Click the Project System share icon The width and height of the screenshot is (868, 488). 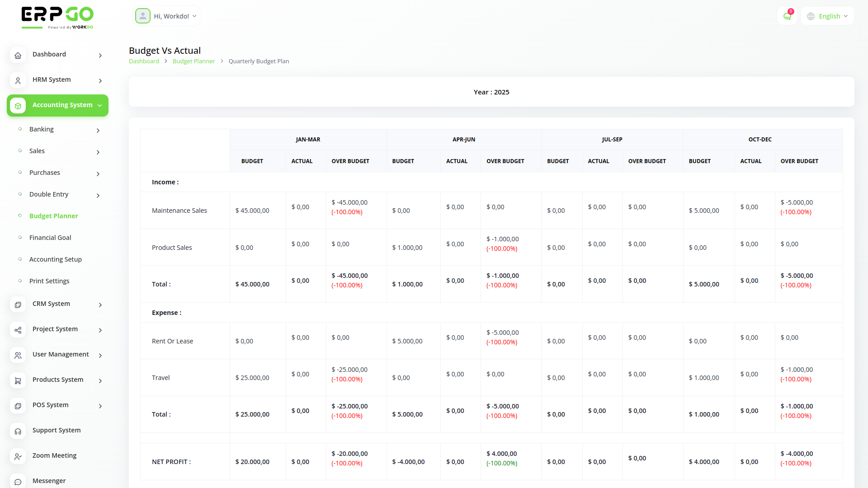pyautogui.click(x=18, y=330)
